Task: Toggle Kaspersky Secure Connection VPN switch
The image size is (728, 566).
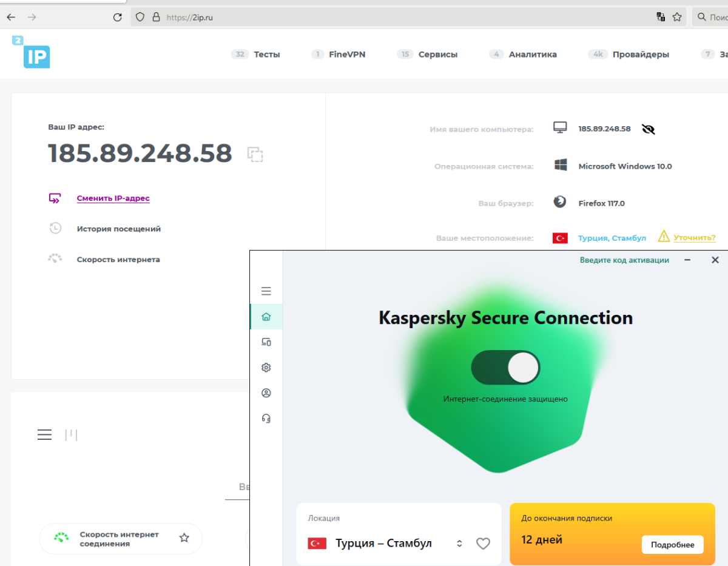Action: [x=505, y=368]
